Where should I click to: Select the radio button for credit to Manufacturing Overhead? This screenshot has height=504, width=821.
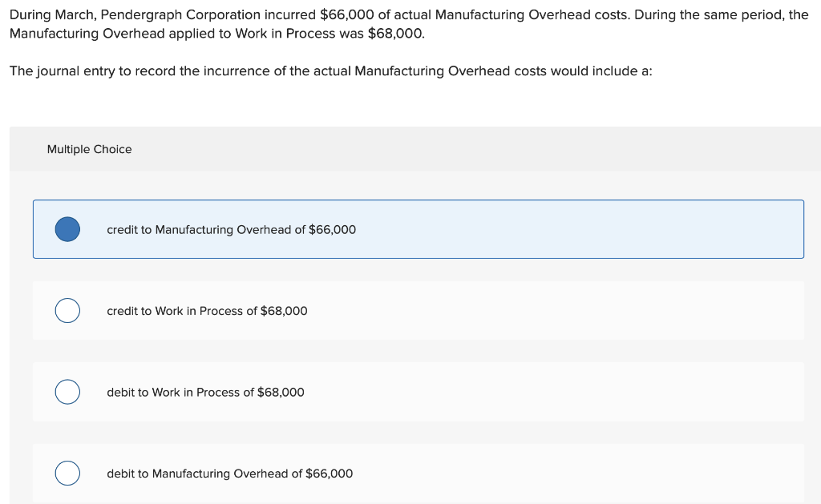[67, 229]
